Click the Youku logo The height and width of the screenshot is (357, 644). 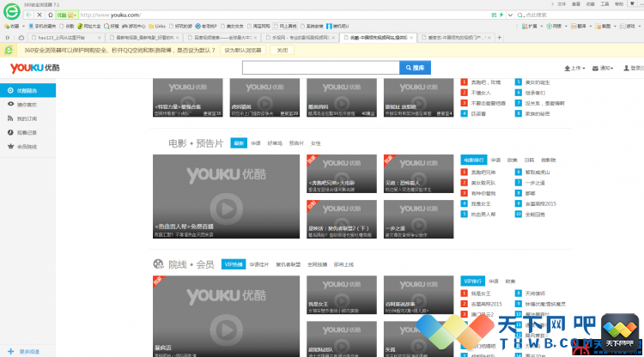tap(35, 68)
